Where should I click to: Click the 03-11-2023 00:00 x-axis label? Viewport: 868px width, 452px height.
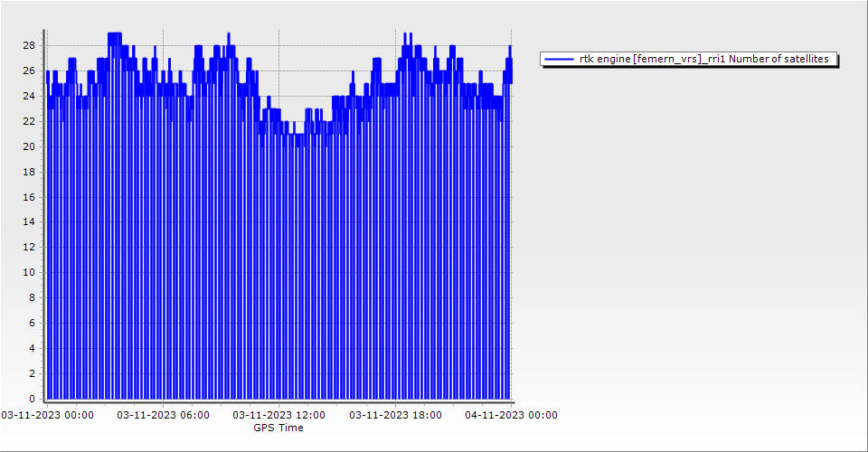(x=47, y=415)
